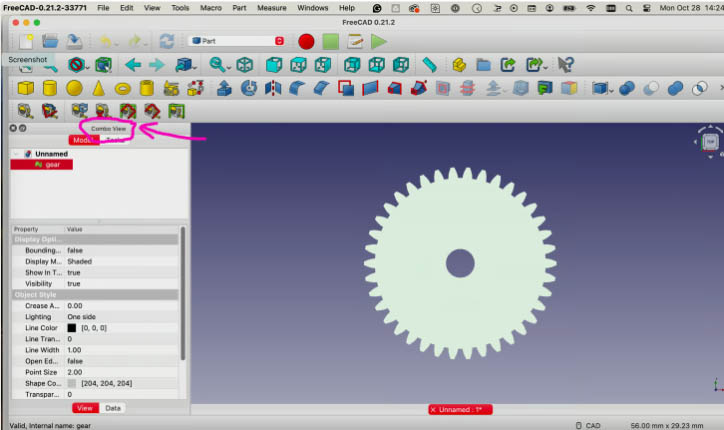Viewport: 724px width, 430px height.
Task: Pick the black Line Color swatch
Action: click(72, 328)
